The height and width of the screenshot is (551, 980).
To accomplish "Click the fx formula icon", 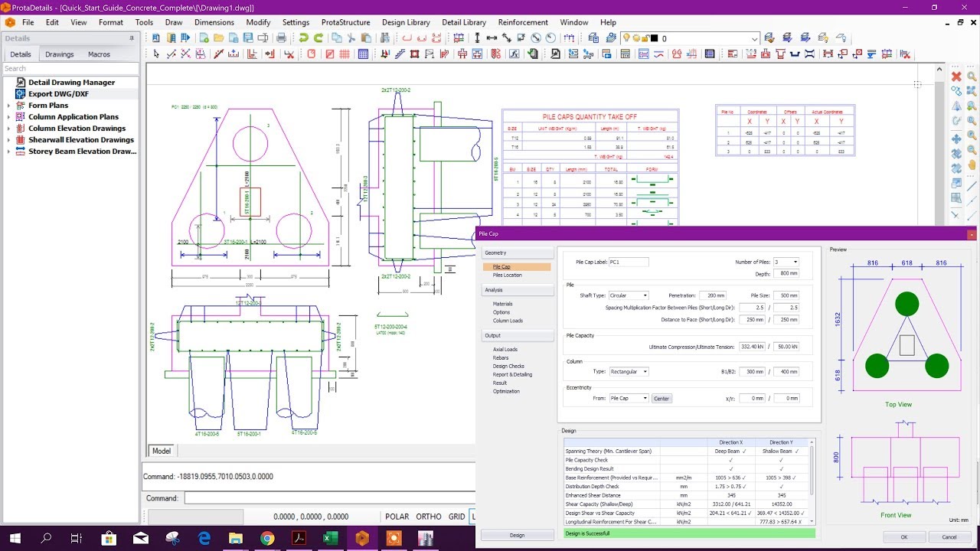I will pos(514,54).
